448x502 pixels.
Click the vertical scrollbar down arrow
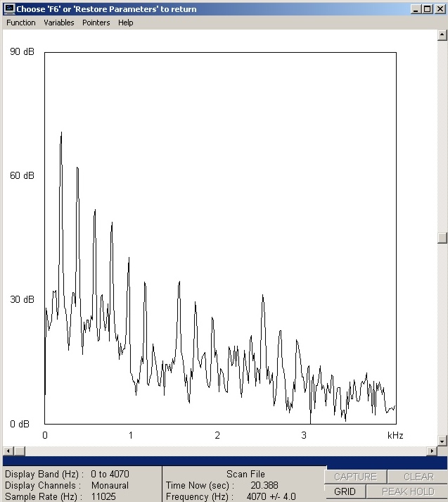coord(442,441)
